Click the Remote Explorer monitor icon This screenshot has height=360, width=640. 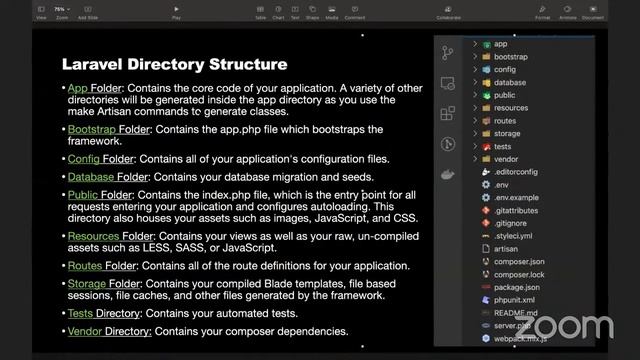448,83
